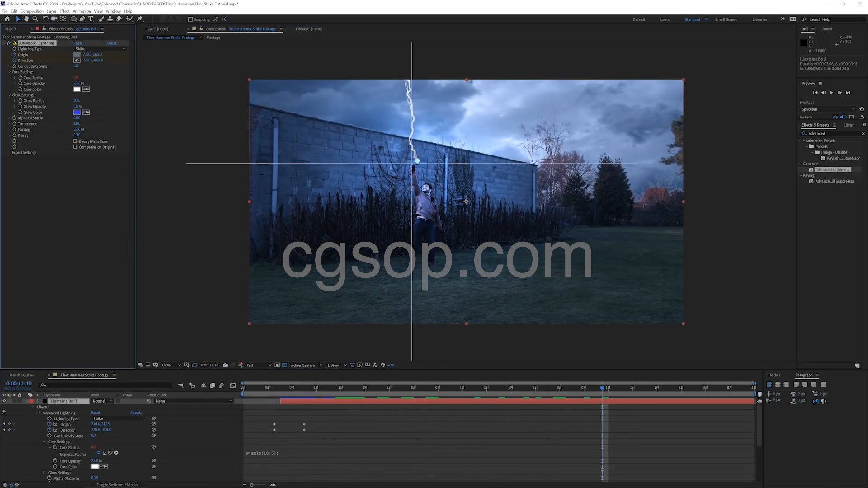The image size is (868, 488).
Task: Click Reset in Effect Controls
Action: click(78, 43)
